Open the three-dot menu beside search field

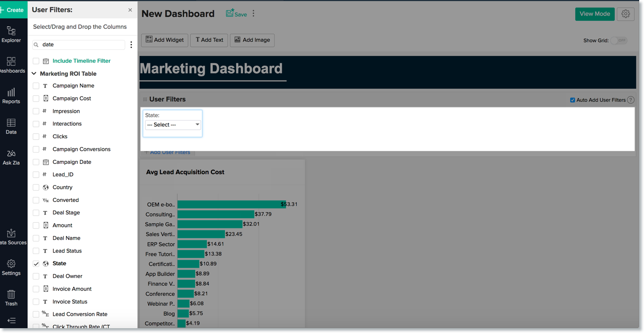click(131, 44)
